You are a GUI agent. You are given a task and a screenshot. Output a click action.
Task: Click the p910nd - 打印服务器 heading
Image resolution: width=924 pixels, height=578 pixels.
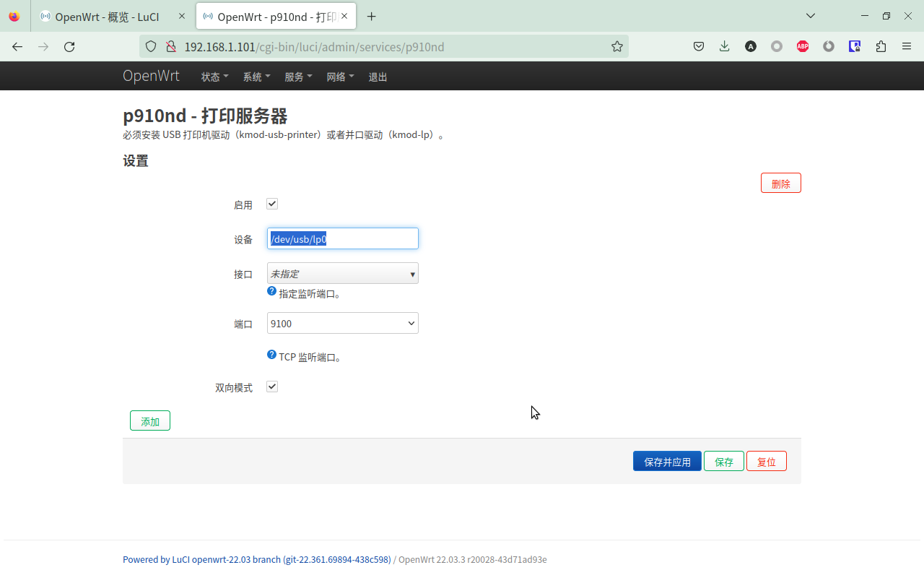coord(205,116)
